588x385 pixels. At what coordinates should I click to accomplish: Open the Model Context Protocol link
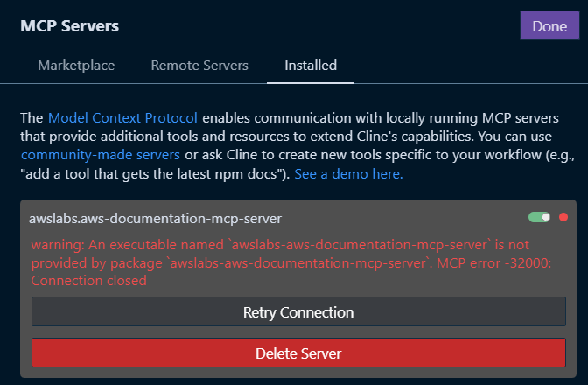(122, 117)
